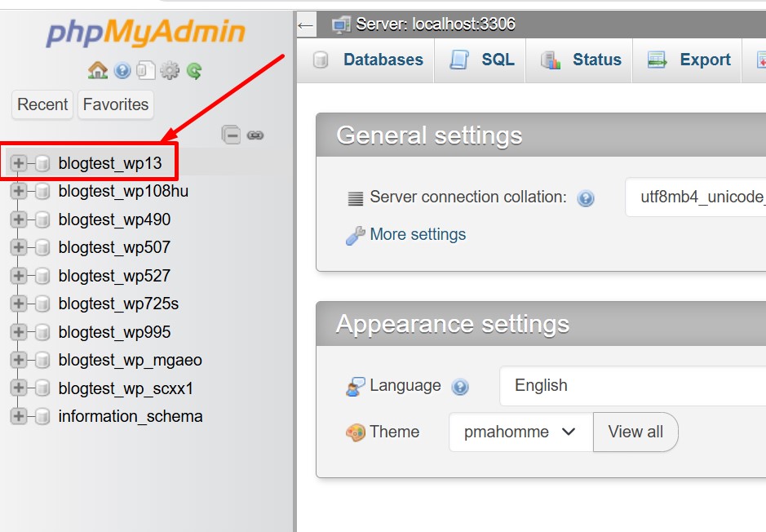Open the server connection collation dropdown
The image size is (766, 532).
pyautogui.click(x=695, y=197)
